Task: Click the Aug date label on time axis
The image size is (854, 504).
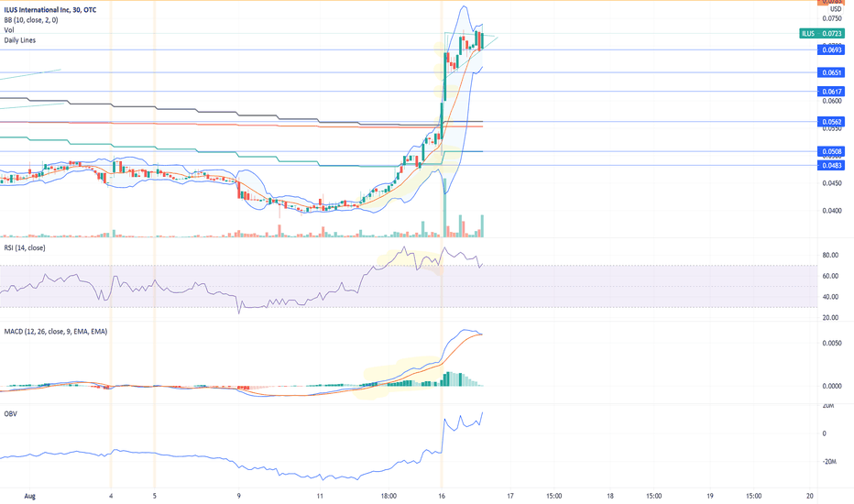Action: [x=30, y=496]
